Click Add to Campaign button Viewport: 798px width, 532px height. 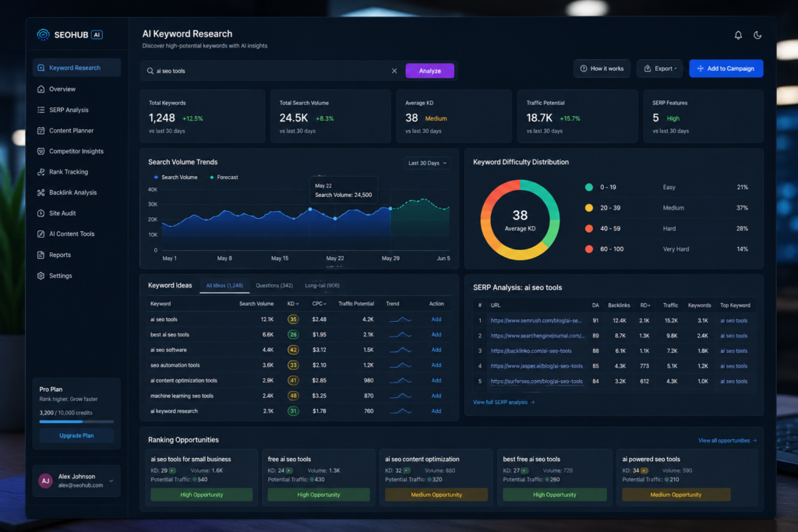726,69
